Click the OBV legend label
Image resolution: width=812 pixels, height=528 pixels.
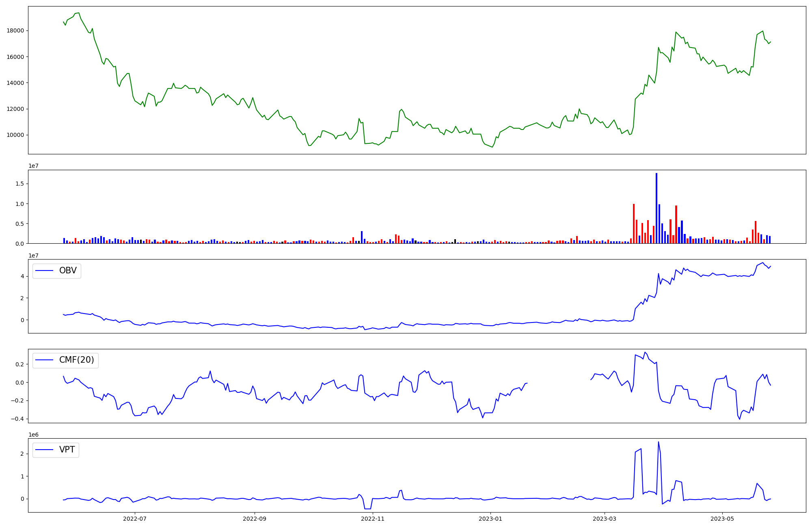click(x=68, y=271)
